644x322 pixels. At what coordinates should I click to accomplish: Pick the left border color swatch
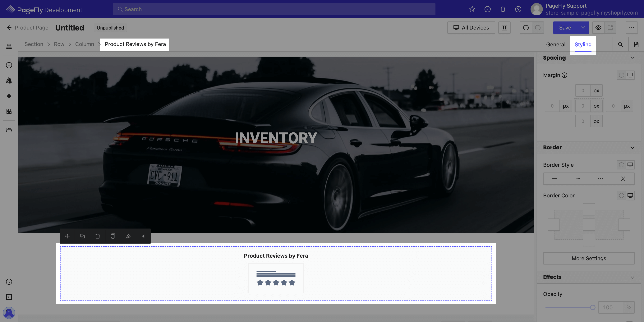pyautogui.click(x=554, y=224)
